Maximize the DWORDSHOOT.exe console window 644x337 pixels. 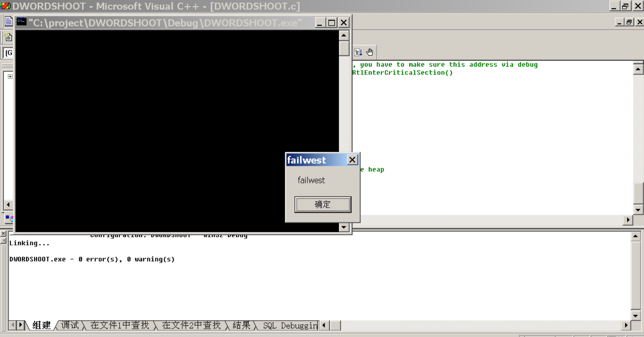[332, 22]
